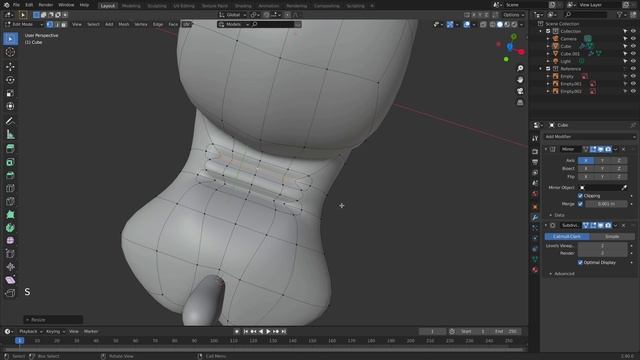Select the Shear tool
Viewport: 640px width, 360px height.
(x=10, y=280)
